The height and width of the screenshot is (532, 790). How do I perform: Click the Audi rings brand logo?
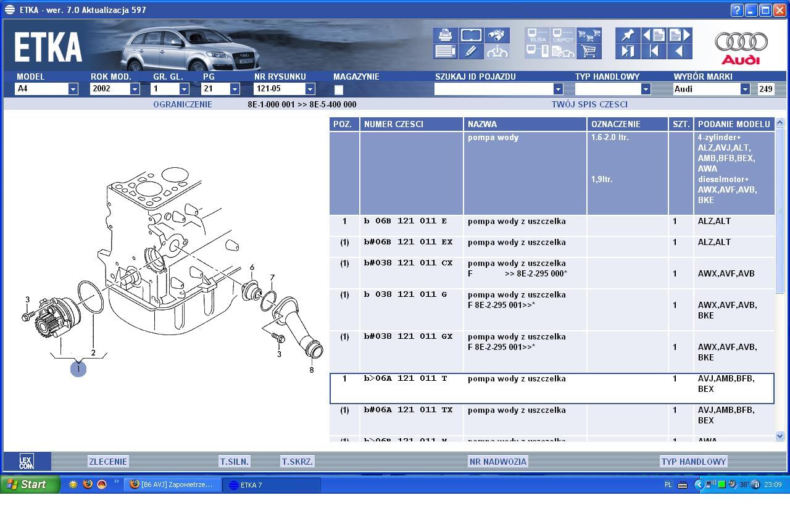tap(741, 48)
